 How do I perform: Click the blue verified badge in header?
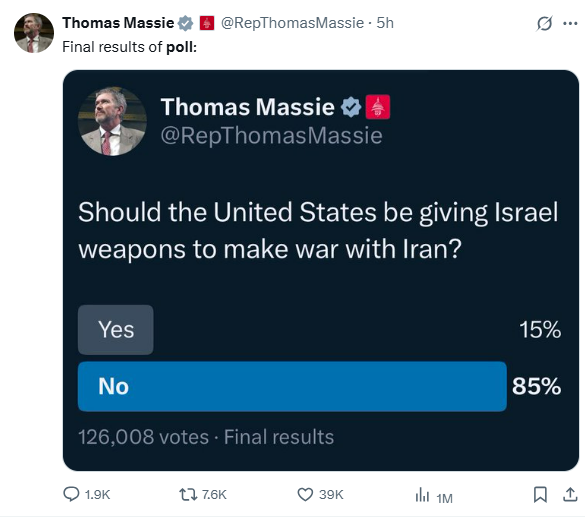(185, 23)
